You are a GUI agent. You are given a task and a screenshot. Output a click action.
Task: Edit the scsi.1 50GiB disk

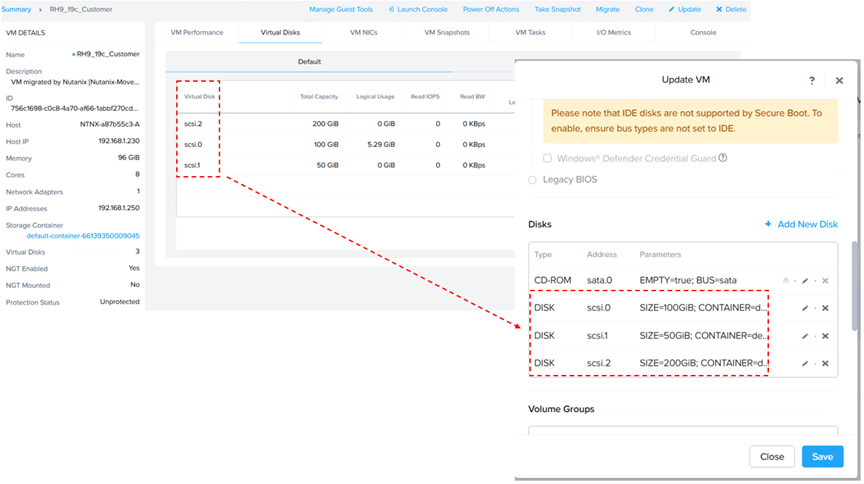[x=805, y=336]
